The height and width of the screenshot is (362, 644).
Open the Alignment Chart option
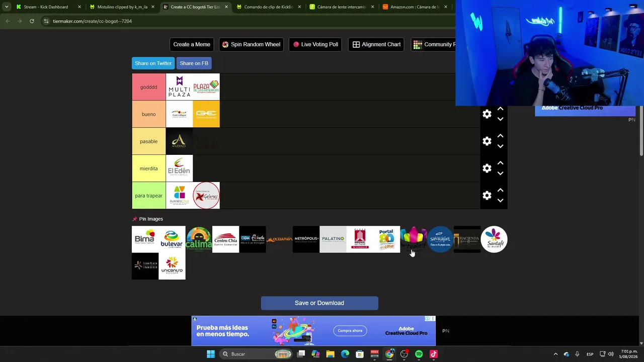[x=376, y=44]
